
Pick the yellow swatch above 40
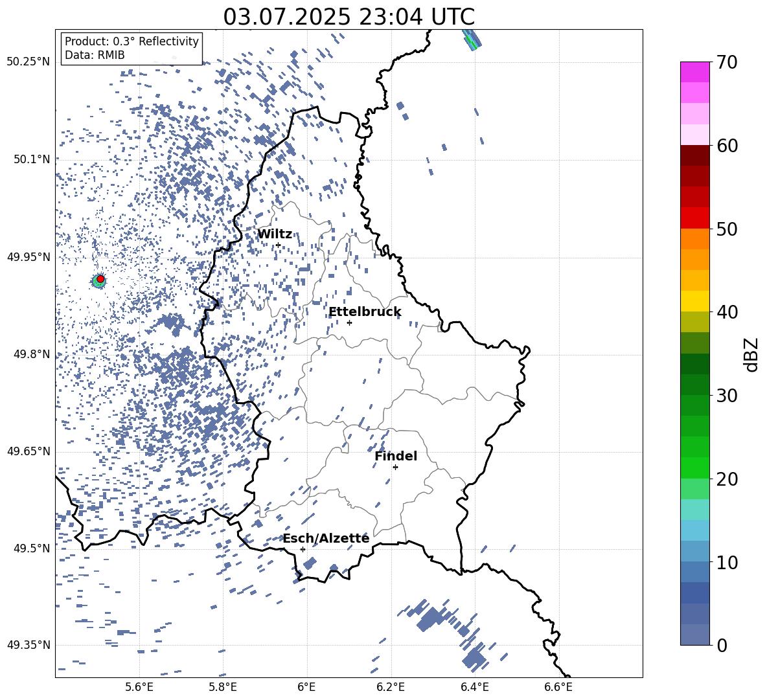[x=695, y=301]
